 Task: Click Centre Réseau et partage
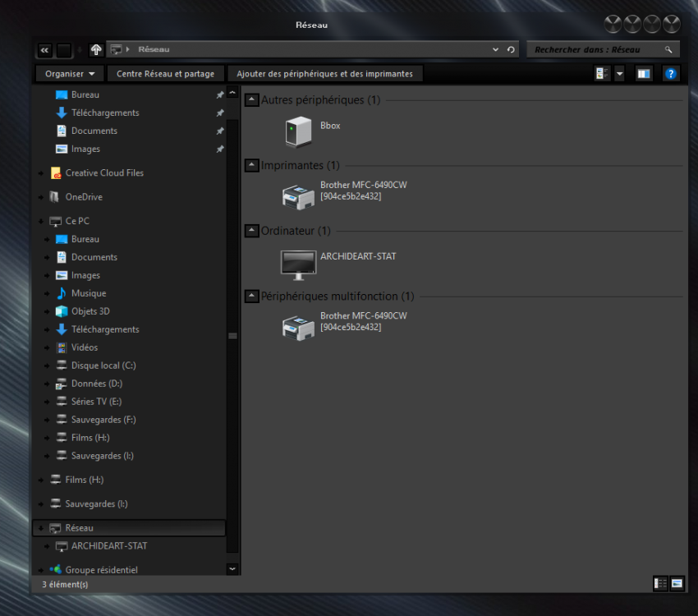[165, 74]
